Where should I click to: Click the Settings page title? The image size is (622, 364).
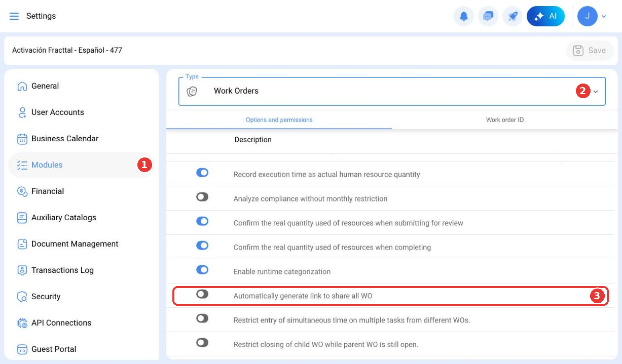[41, 16]
